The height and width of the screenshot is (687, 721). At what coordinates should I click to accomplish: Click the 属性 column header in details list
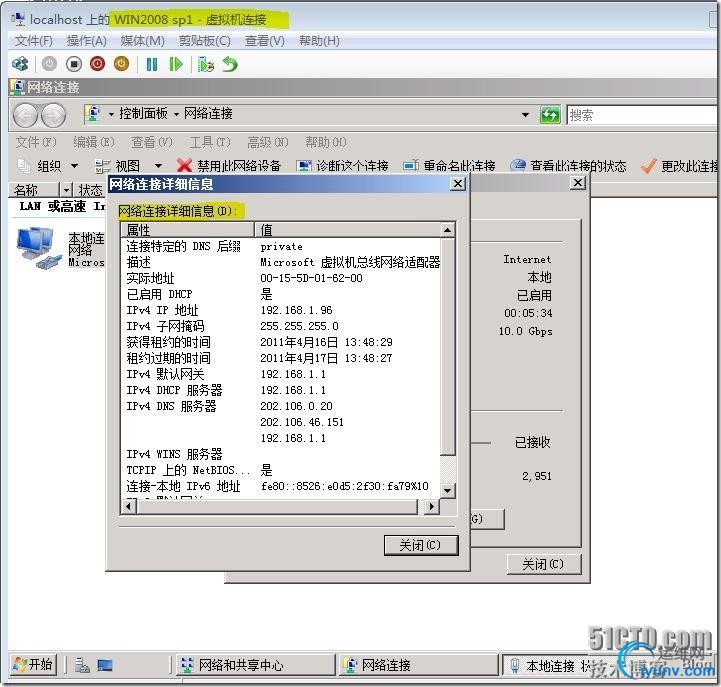(188, 229)
